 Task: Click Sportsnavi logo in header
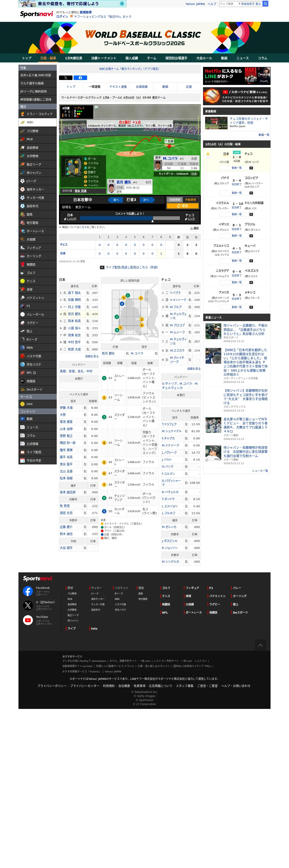pos(36,14)
